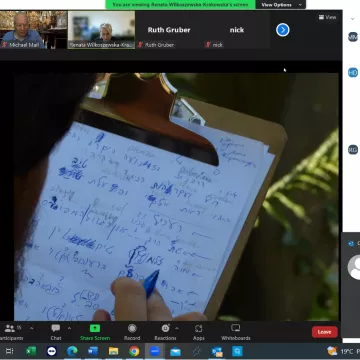
Task: Change layout with the View button
Action: pyautogui.click(x=327, y=17)
